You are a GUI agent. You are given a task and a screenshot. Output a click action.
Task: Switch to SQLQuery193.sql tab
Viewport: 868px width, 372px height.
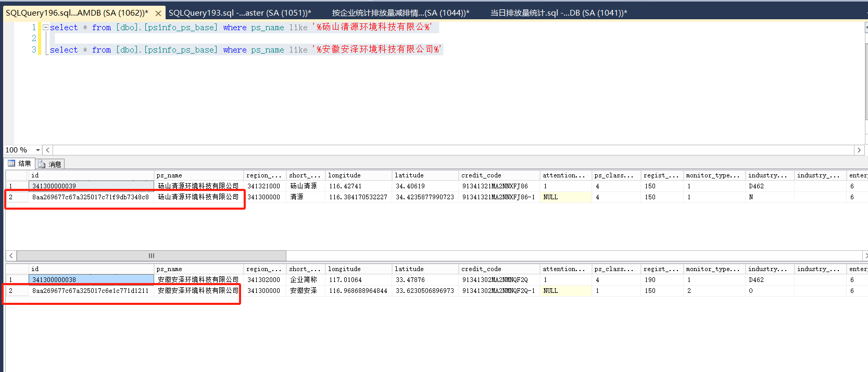240,13
